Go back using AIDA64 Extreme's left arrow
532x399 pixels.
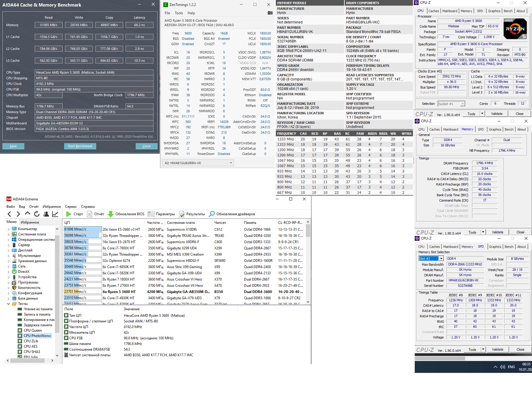(9, 214)
